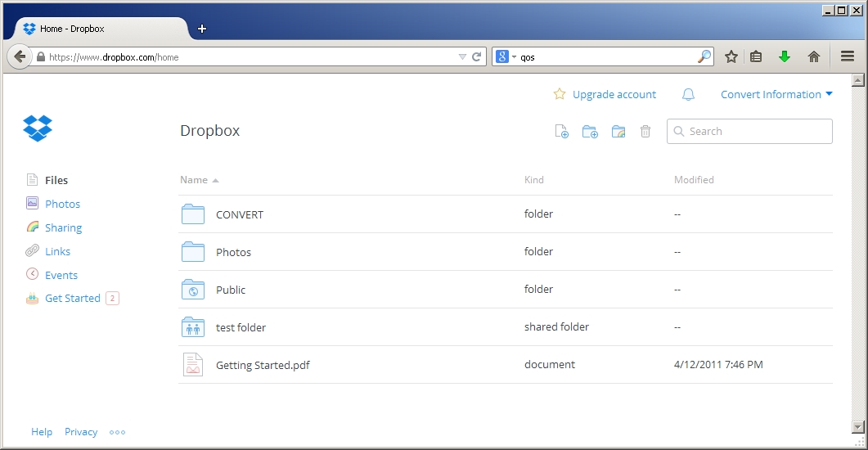Open the more options dots in footer
The height and width of the screenshot is (450, 868).
point(117,432)
